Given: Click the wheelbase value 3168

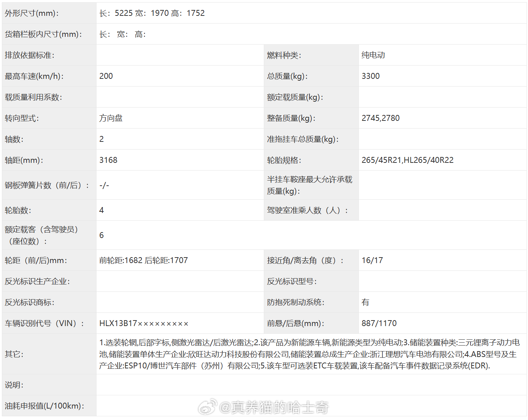Looking at the screenshot, I should [108, 160].
